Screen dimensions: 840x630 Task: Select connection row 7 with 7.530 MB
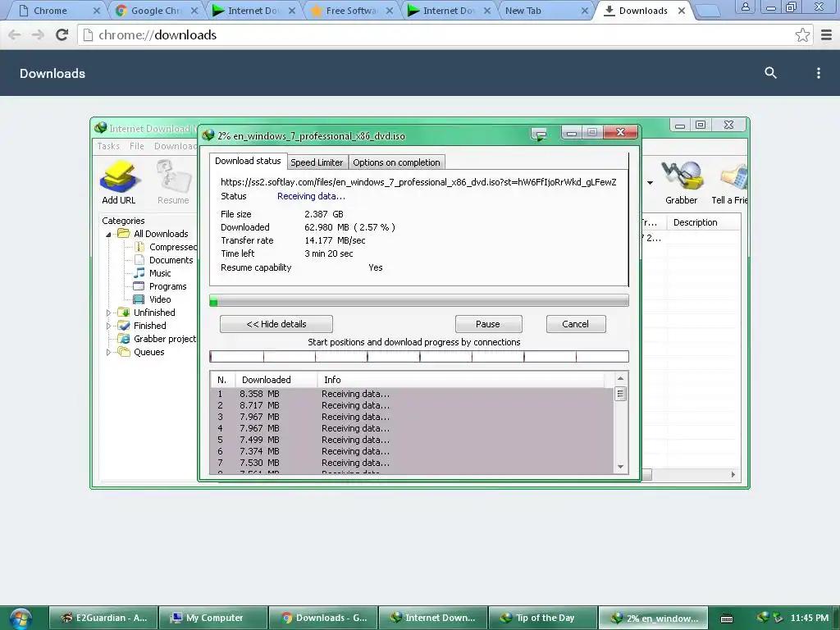[412, 463]
